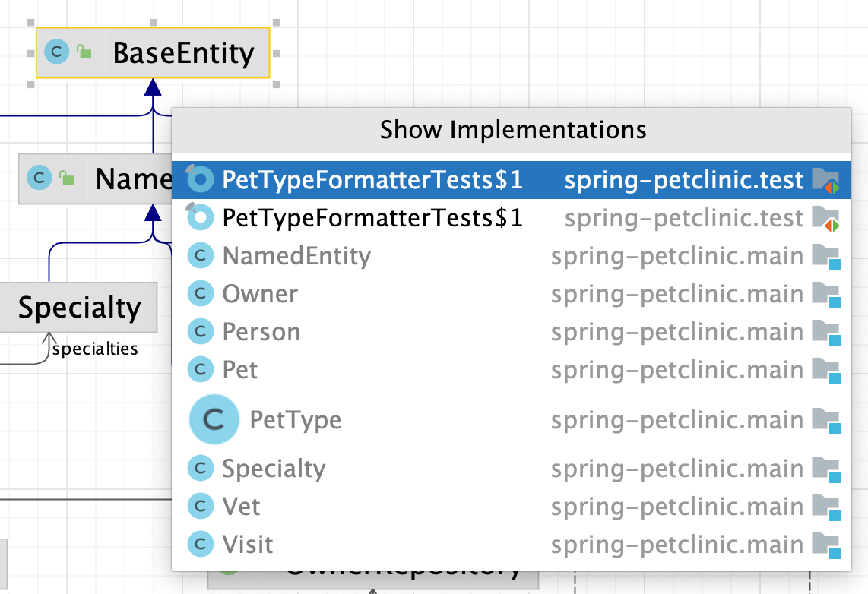868x594 pixels.
Task: Click the class icon on the BaseEntity node
Action: click(55, 53)
